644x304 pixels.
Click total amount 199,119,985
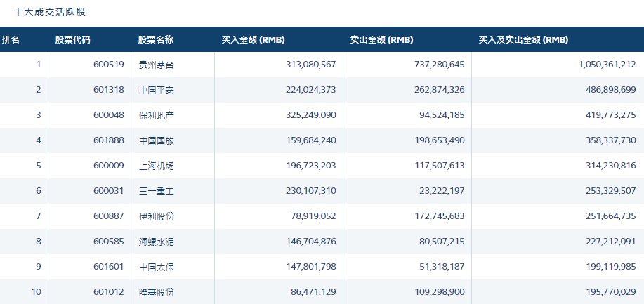(x=611, y=267)
